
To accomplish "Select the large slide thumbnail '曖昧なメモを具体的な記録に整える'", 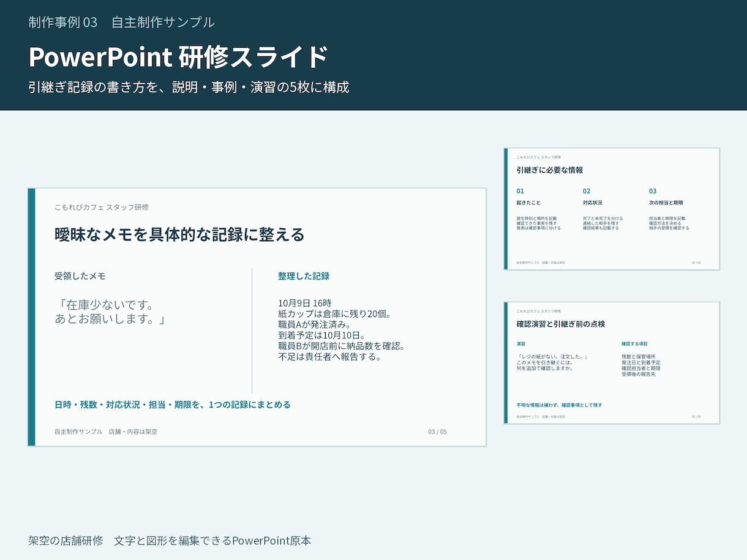I will click(x=257, y=317).
